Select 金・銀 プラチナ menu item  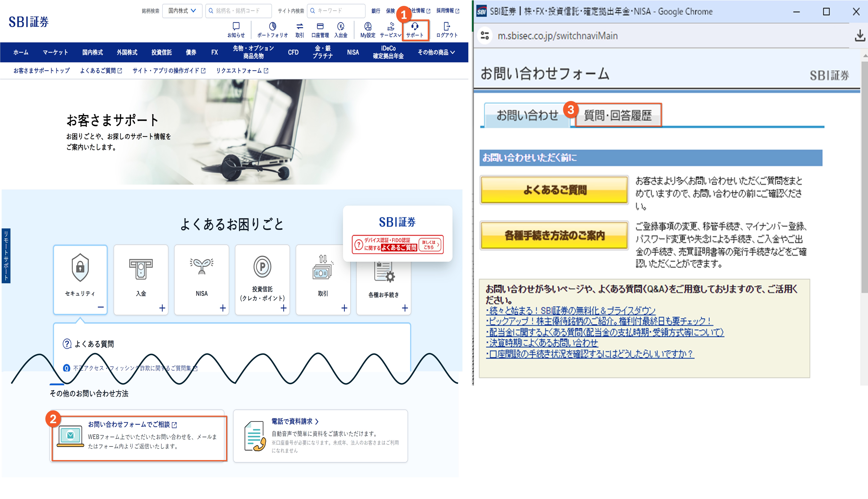(x=322, y=52)
